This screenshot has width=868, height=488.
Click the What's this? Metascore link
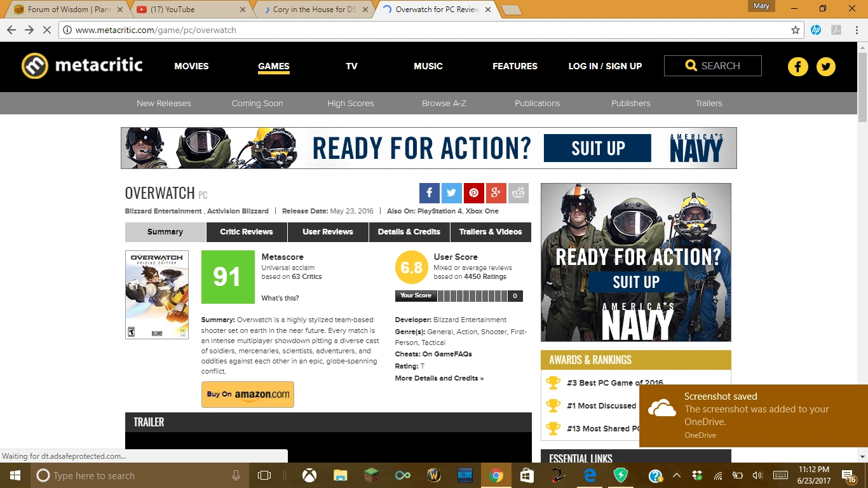280,298
